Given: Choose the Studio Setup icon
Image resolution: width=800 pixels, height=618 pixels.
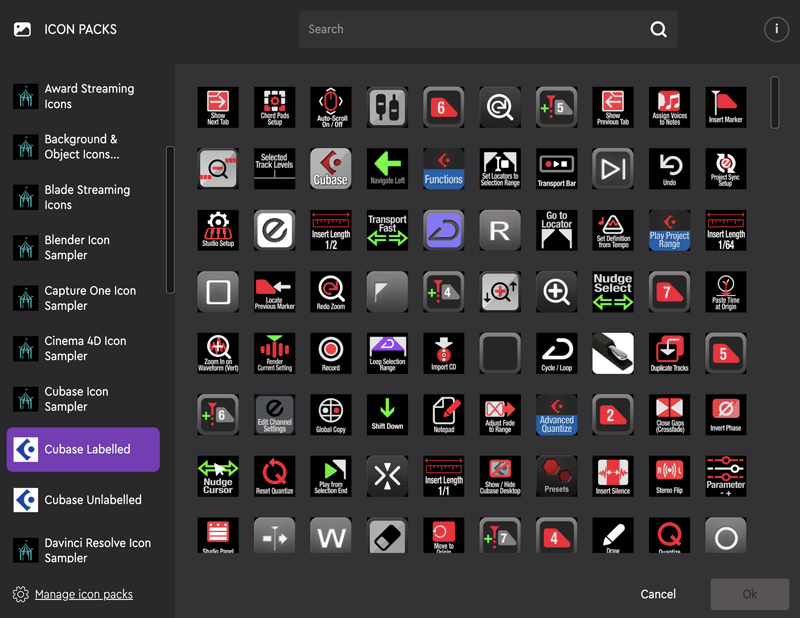Looking at the screenshot, I should (218, 230).
